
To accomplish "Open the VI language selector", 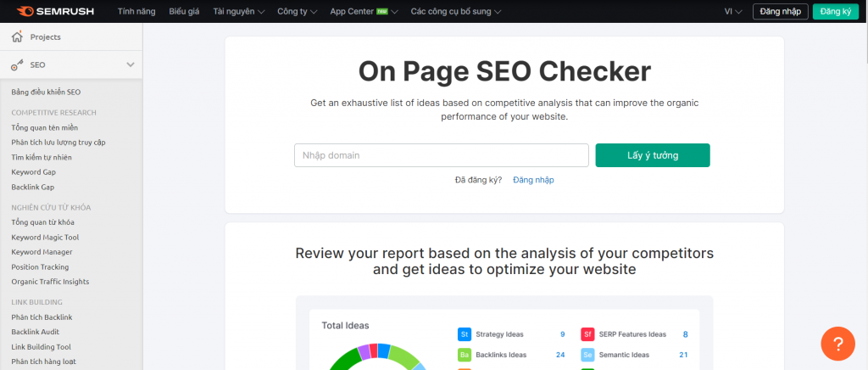I will [733, 11].
